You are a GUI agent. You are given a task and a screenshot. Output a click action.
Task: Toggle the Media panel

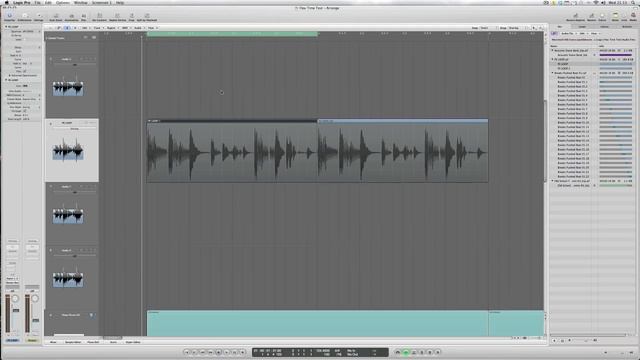pos(633,17)
